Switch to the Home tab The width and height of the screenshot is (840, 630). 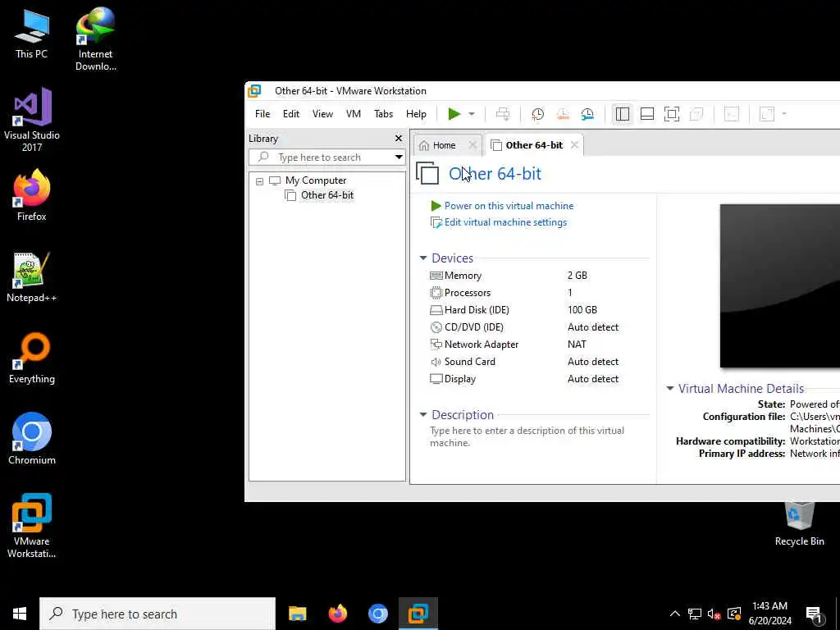[444, 145]
